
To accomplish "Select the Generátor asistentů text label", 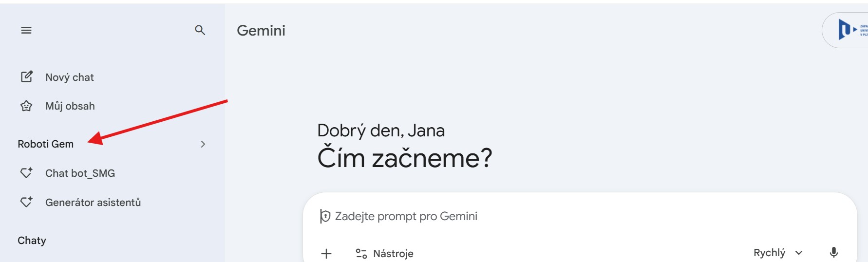I will tap(93, 203).
